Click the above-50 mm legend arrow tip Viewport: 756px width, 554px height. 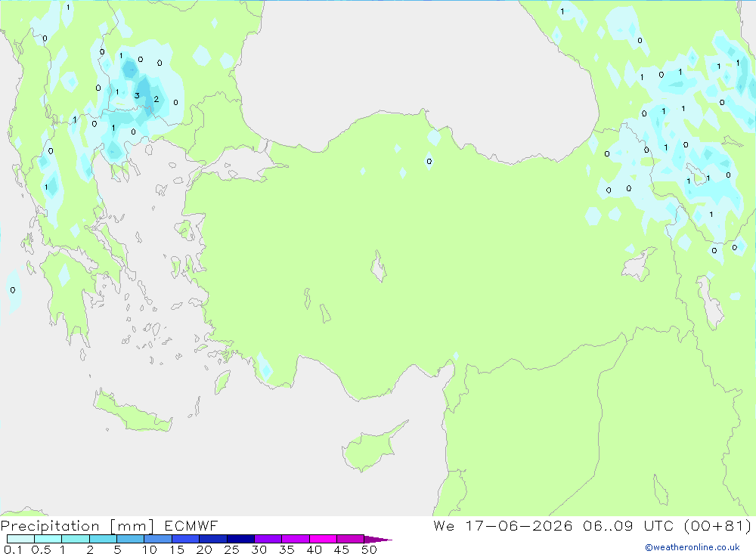pyautogui.click(x=378, y=539)
